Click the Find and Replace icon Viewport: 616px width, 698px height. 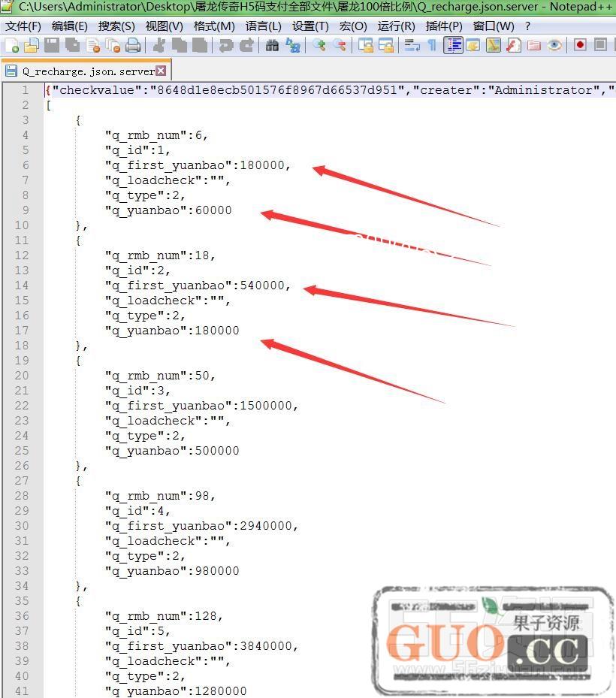292,46
